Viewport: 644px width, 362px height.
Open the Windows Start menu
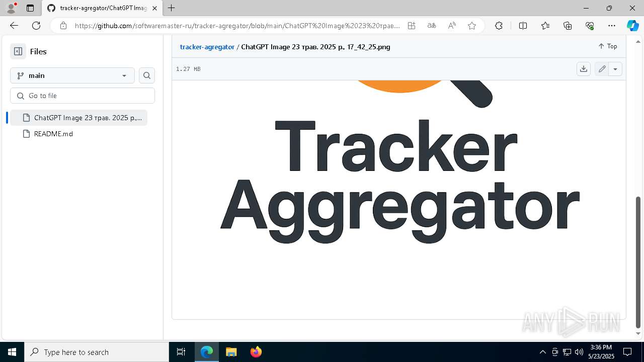pos(12,352)
